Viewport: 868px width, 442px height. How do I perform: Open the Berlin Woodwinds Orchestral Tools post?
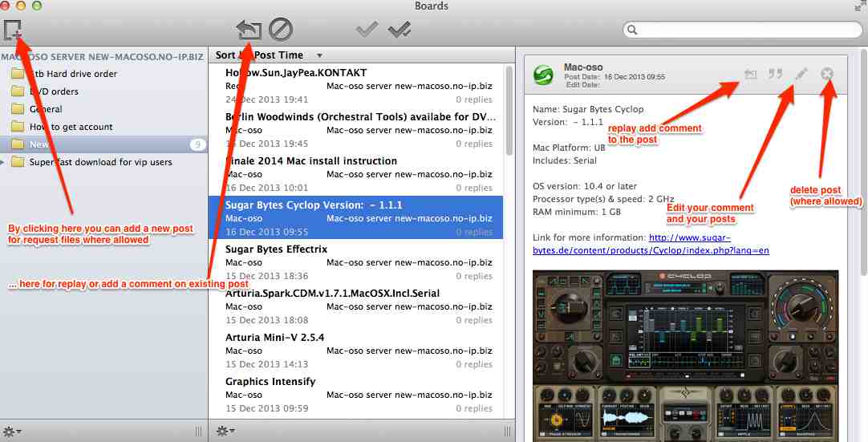pos(356,130)
